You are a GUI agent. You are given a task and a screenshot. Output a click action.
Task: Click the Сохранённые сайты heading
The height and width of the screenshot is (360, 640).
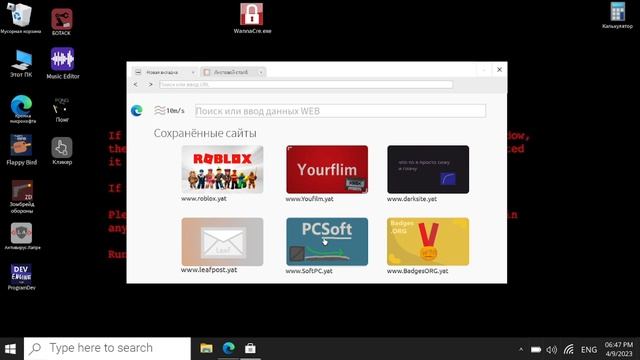tap(205, 133)
